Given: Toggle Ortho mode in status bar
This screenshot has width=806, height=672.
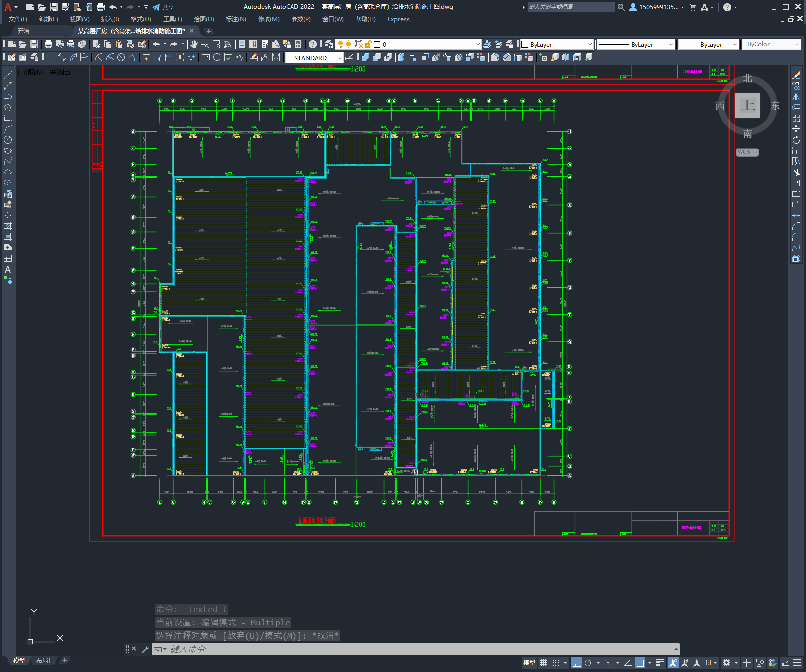Looking at the screenshot, I should 577,663.
